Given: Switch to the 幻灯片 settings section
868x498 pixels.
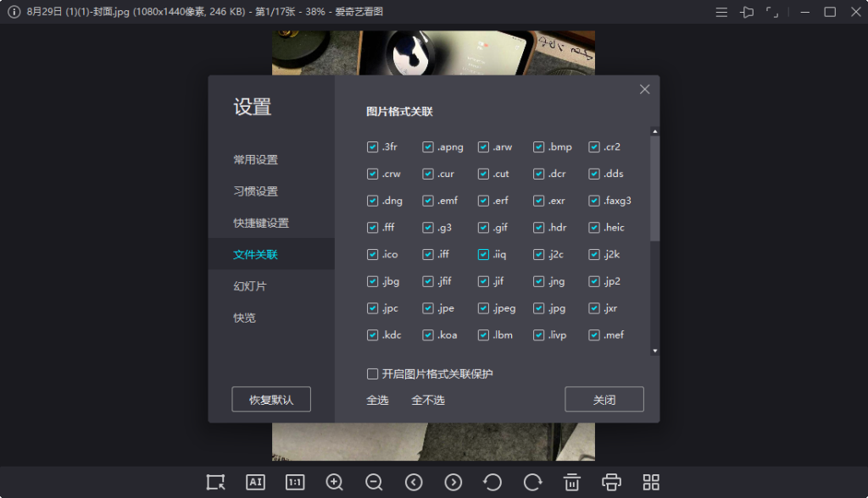Looking at the screenshot, I should (x=248, y=285).
